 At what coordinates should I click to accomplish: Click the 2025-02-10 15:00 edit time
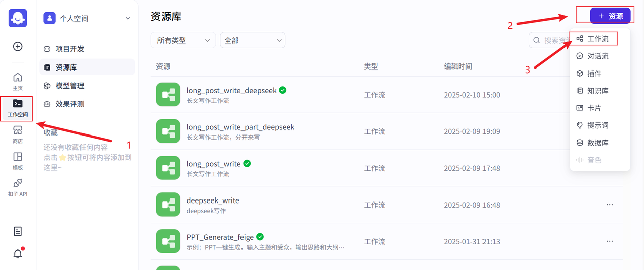tap(472, 95)
